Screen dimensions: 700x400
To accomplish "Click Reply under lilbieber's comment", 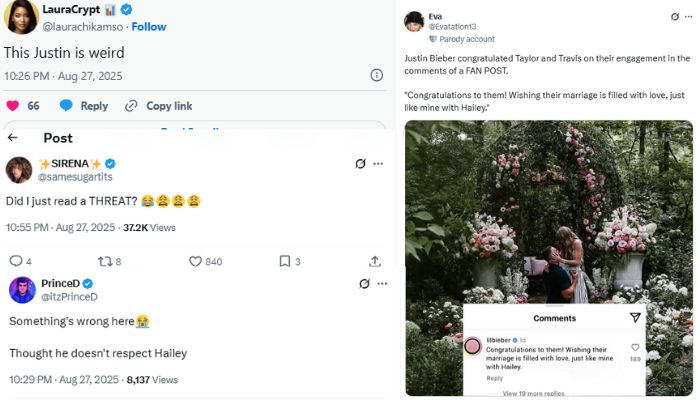I will 495,378.
